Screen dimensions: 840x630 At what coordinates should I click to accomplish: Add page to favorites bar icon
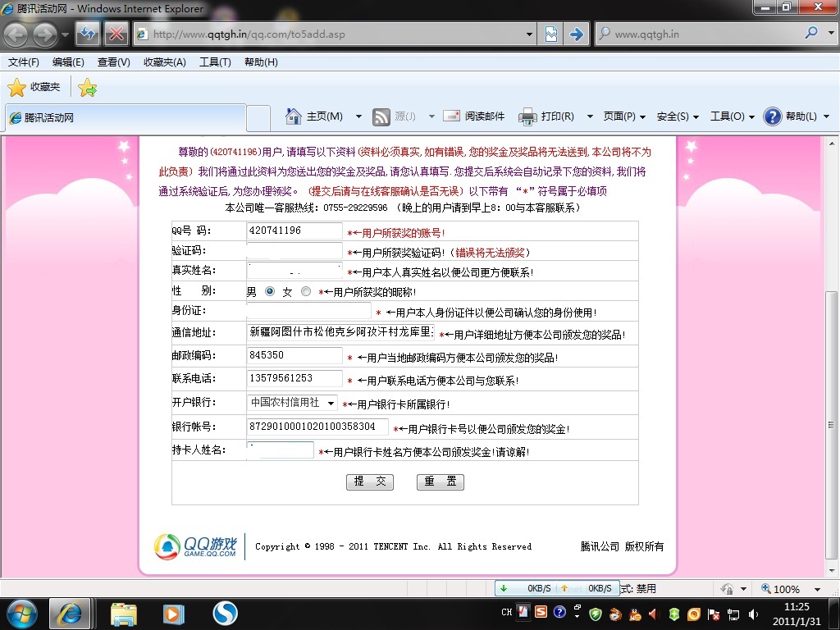(x=87, y=87)
